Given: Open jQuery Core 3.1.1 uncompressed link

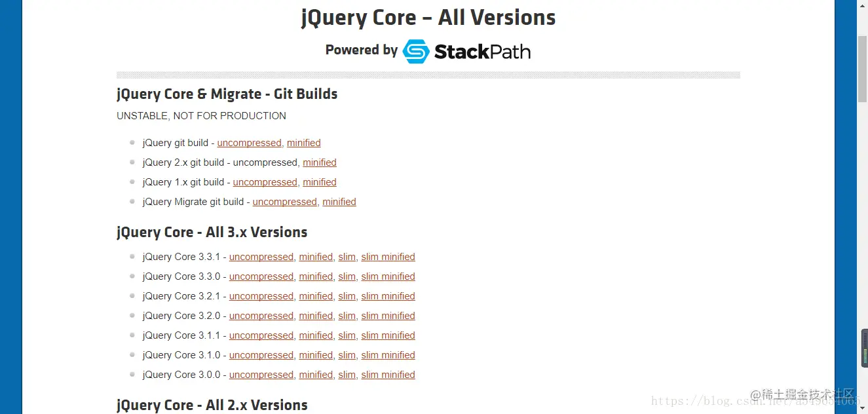Looking at the screenshot, I should point(261,335).
